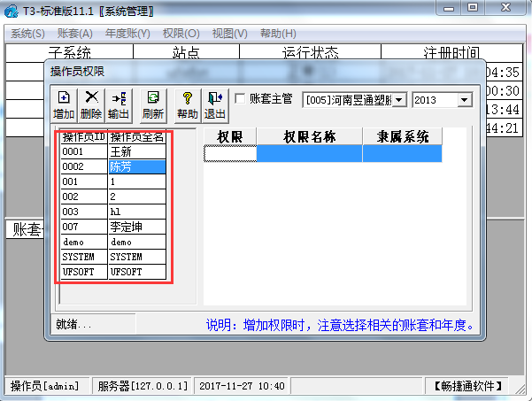Select operator ID 001 cell

click(84, 181)
